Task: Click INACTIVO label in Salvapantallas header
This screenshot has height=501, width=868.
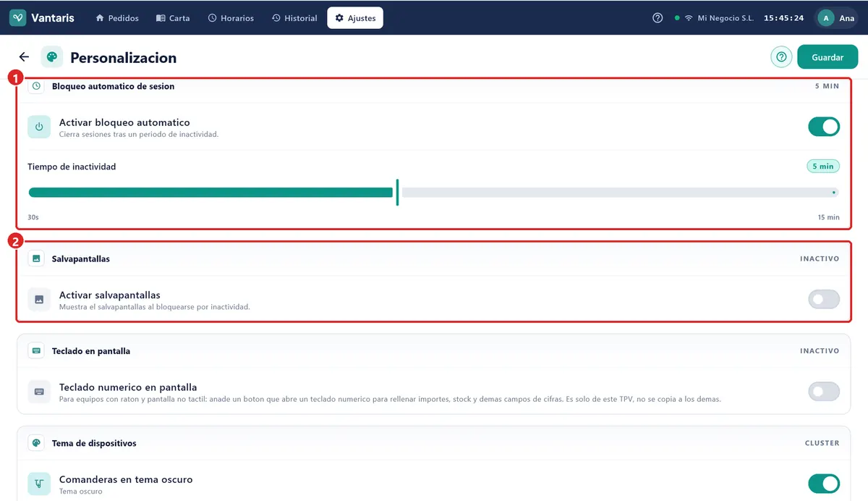Action: 820,258
